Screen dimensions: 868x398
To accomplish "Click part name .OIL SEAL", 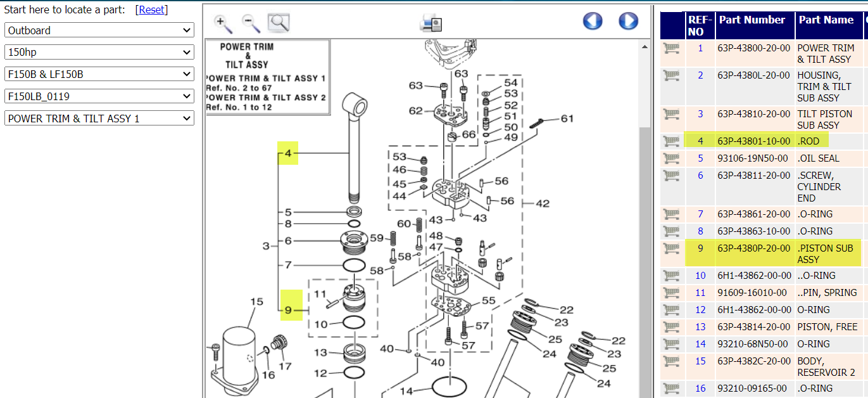I will [818, 158].
